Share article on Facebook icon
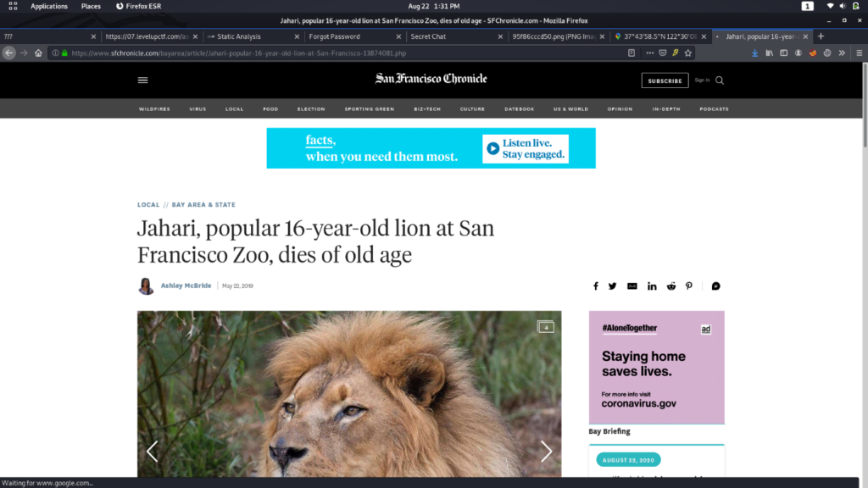Viewport: 868px width, 488px height. (596, 286)
